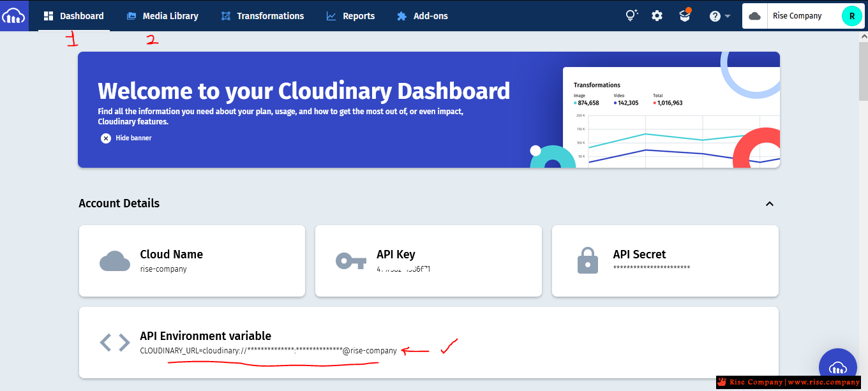Open settings via the gear icon
The image size is (868, 391).
[x=657, y=16]
